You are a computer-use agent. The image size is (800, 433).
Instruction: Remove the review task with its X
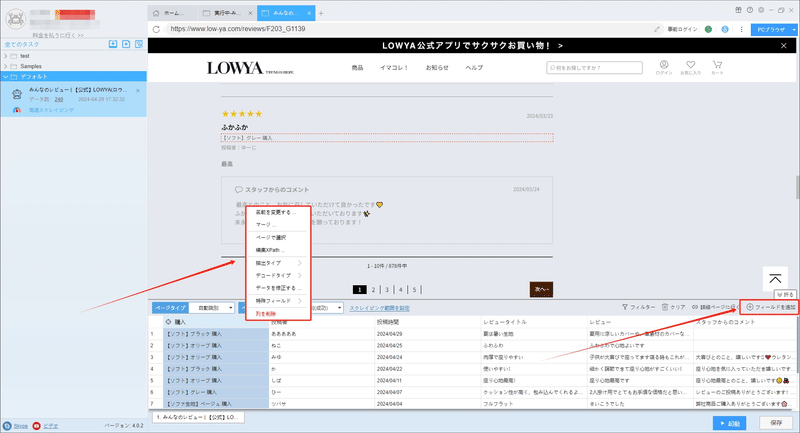point(138,91)
